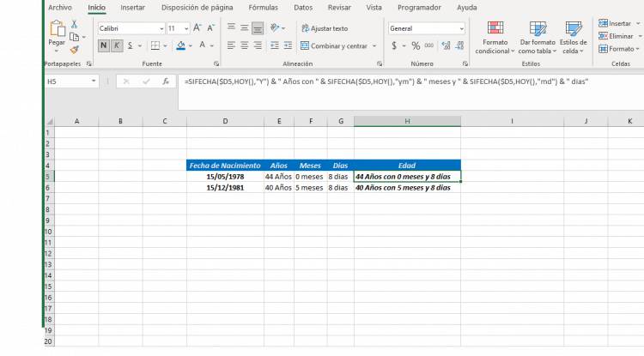This screenshot has width=644, height=356.
Task: Open Formato condicional menu
Action: tap(495, 39)
